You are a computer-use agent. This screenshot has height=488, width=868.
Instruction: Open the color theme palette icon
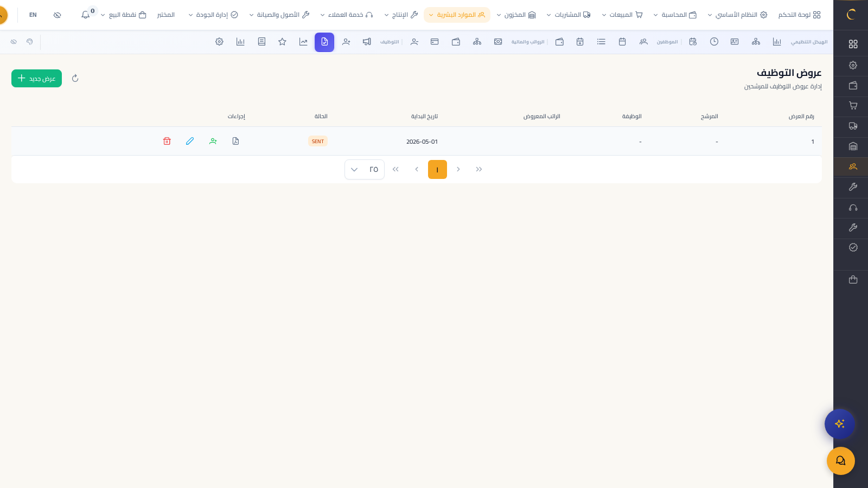click(x=30, y=42)
